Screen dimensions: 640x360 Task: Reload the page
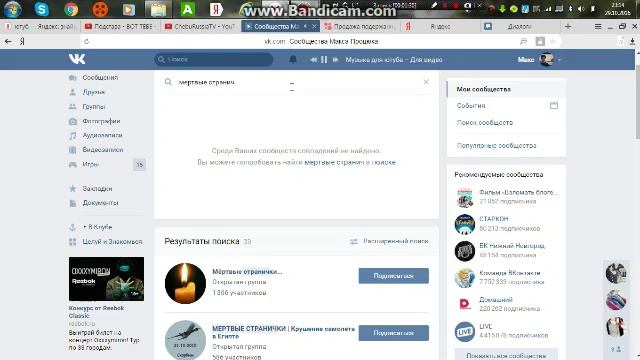tap(87, 41)
